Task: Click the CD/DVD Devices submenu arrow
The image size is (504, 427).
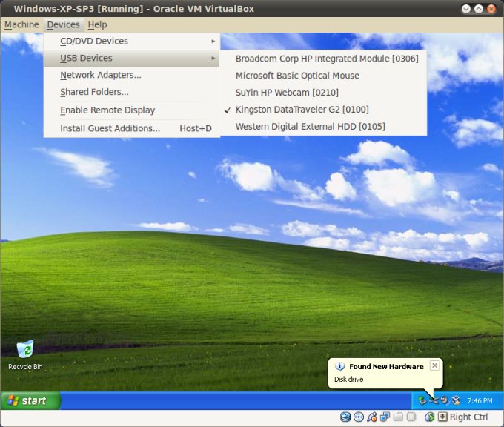Action: [213, 42]
